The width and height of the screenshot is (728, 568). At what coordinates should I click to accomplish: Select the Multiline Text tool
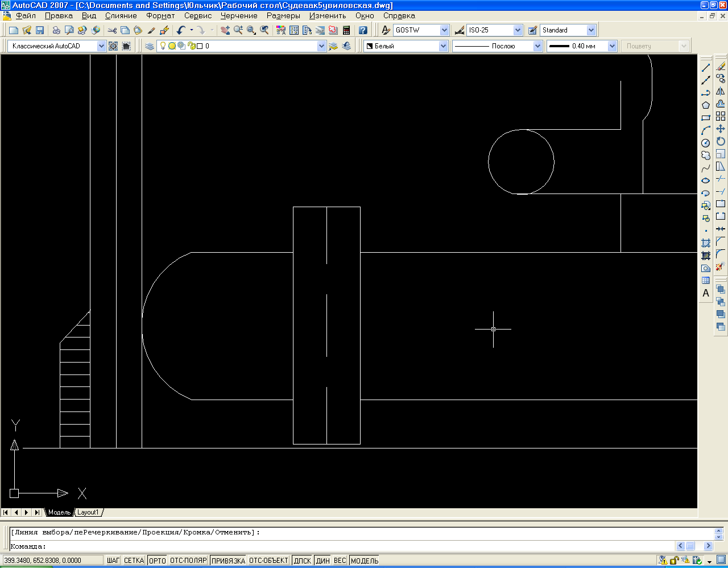[x=706, y=293]
